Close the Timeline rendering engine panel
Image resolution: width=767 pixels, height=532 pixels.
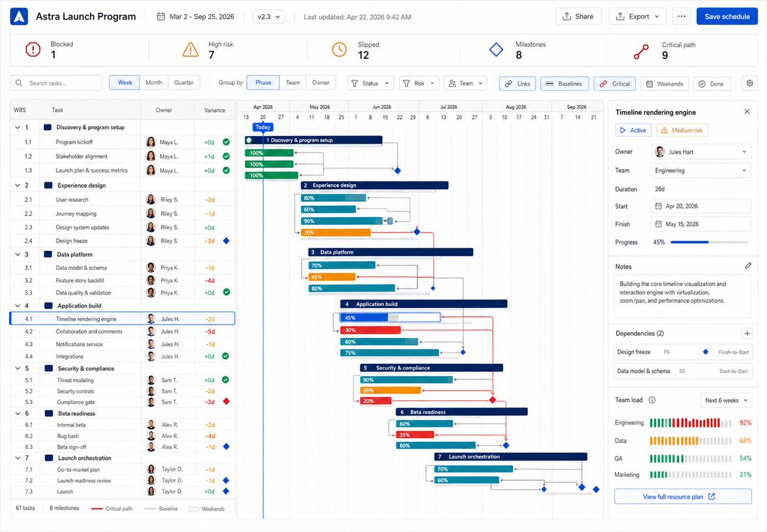tap(747, 112)
